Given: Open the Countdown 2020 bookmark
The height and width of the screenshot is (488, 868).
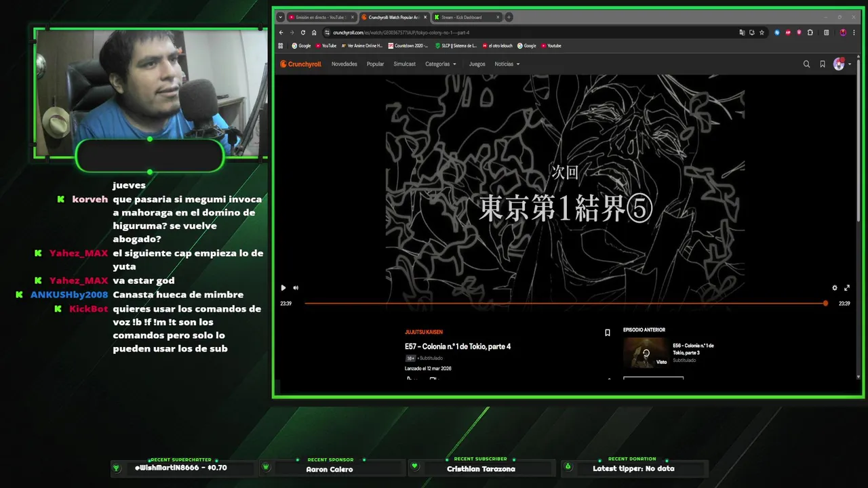Looking at the screenshot, I should coord(408,46).
